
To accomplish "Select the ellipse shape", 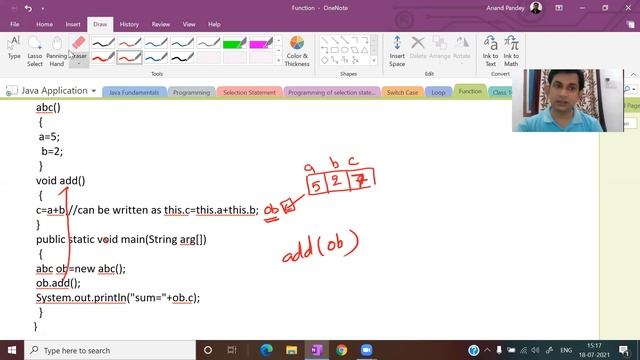I will [x=344, y=50].
